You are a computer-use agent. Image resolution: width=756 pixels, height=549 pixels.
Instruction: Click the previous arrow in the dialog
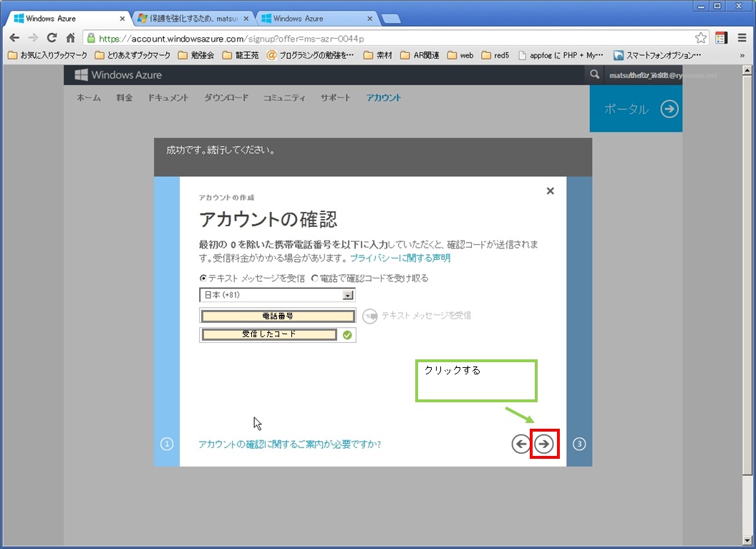520,444
